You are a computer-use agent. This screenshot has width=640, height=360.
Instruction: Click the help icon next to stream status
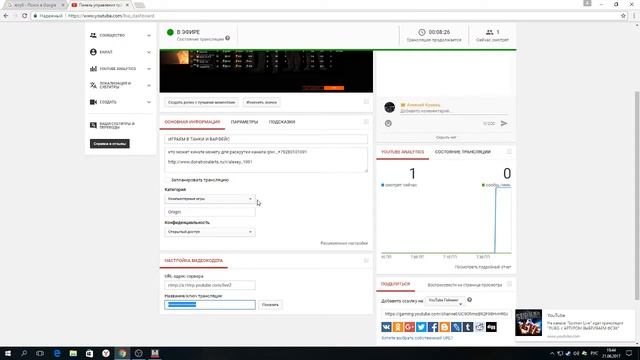pyautogui.click(x=228, y=38)
